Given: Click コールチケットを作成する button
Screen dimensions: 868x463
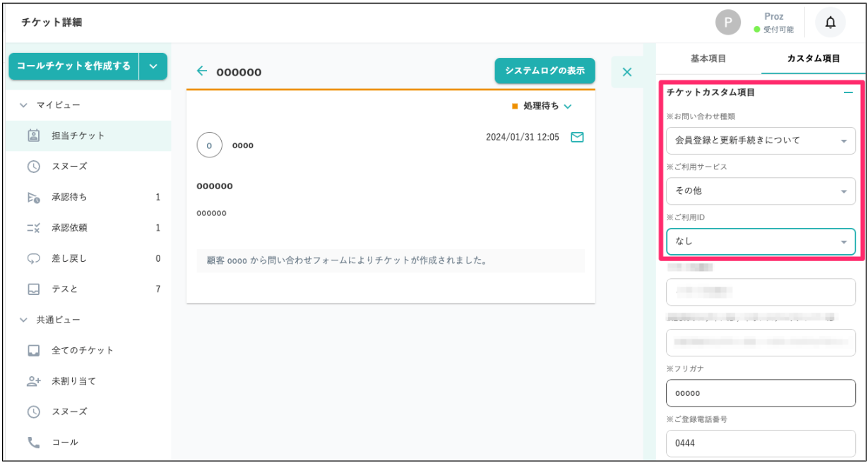Looking at the screenshot, I should 73,66.
